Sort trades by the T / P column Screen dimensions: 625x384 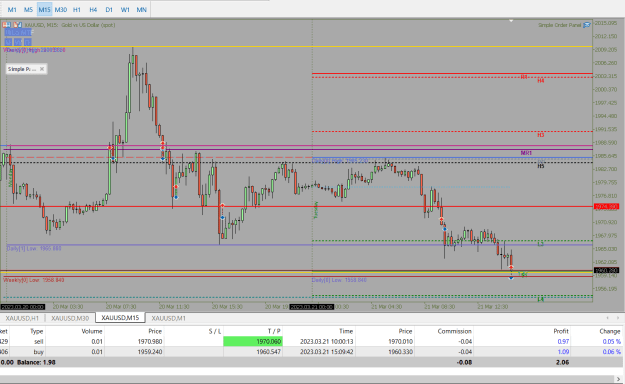point(274,331)
